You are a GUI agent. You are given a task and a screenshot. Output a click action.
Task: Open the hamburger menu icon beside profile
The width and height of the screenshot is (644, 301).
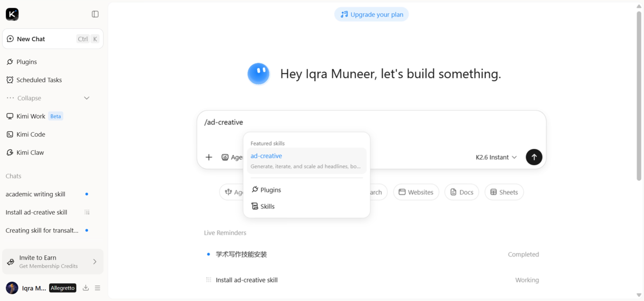click(98, 288)
